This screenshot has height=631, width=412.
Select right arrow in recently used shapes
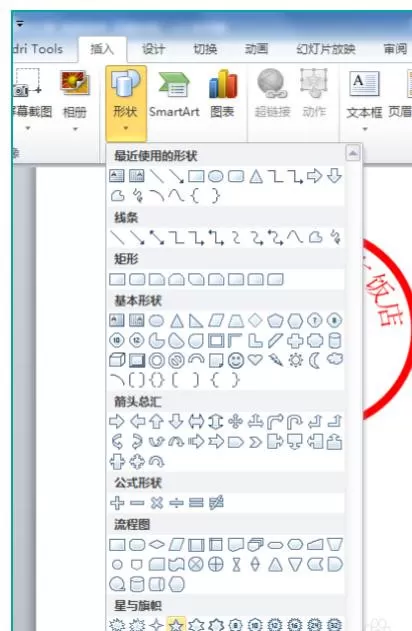click(314, 176)
